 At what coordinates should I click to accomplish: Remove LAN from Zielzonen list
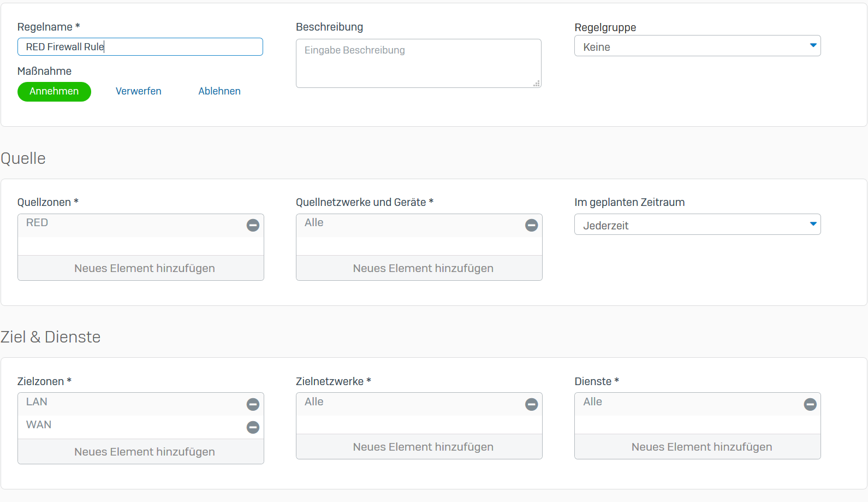pyautogui.click(x=253, y=404)
